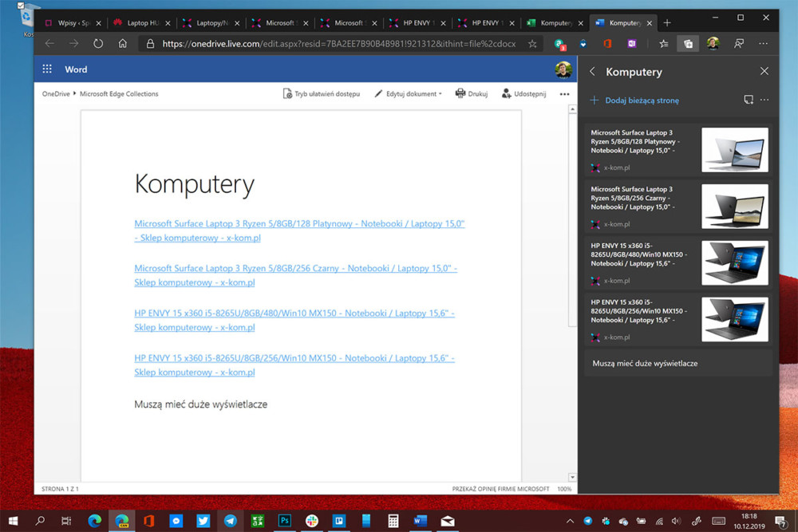The width and height of the screenshot is (798, 532).
Task: View site info via the lock icon
Action: click(150, 44)
